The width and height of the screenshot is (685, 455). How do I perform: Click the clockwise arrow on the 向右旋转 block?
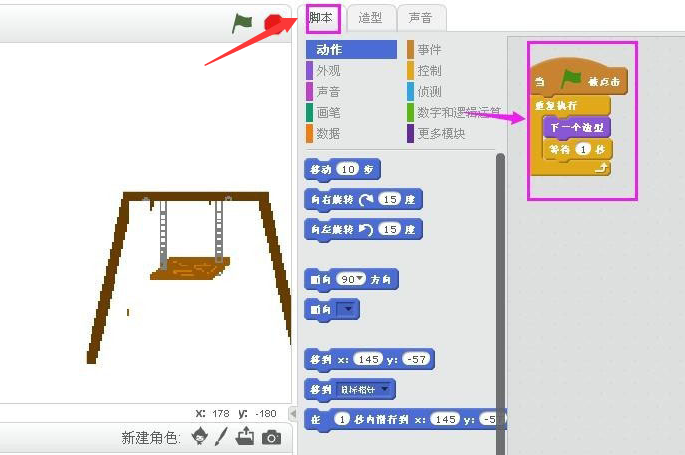tap(368, 200)
